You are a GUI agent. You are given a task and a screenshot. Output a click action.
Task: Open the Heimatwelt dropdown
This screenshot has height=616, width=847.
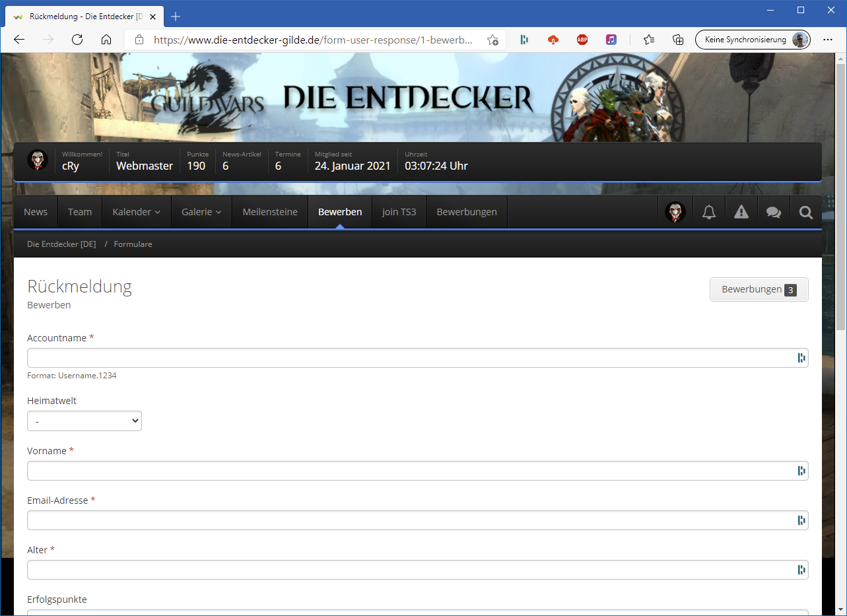(85, 421)
